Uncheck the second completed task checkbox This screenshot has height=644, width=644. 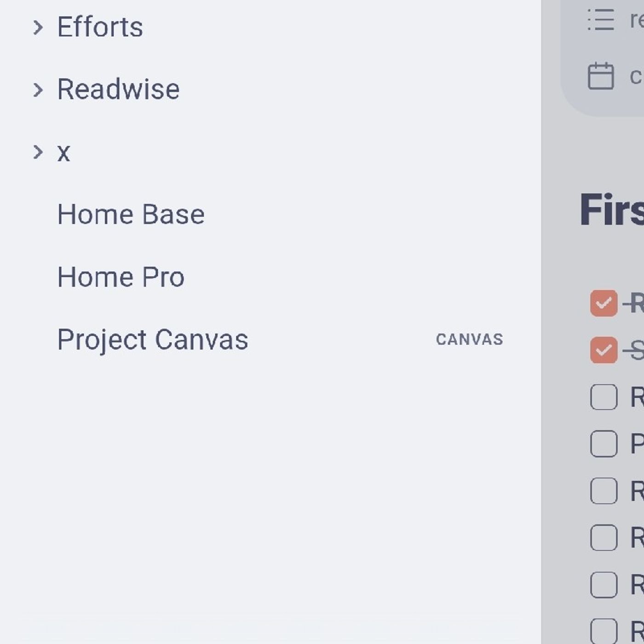pos(604,350)
